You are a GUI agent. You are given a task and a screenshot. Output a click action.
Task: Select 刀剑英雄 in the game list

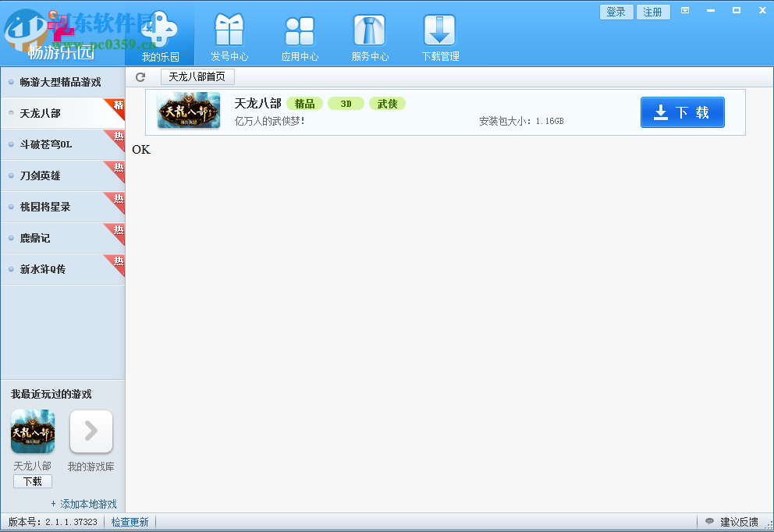[62, 176]
